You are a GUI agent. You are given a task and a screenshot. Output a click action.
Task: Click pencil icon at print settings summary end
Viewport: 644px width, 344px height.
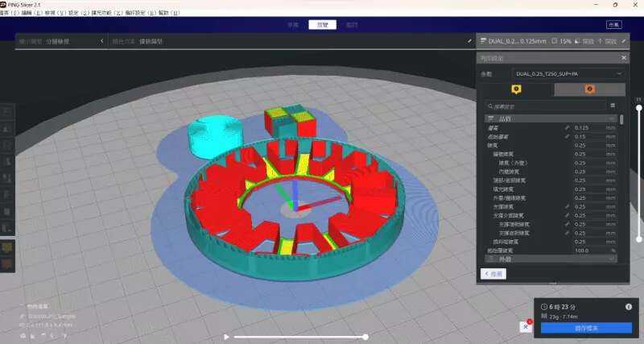pos(623,41)
